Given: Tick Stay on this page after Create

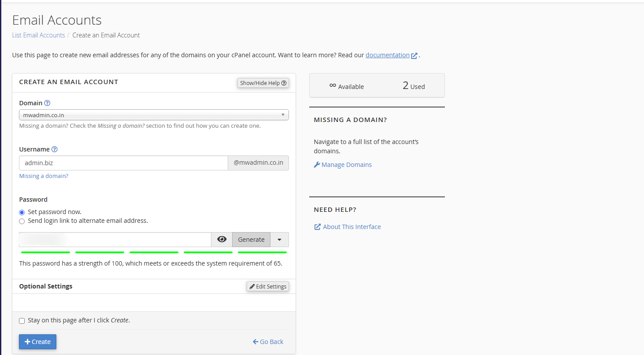Looking at the screenshot, I should (x=22, y=321).
